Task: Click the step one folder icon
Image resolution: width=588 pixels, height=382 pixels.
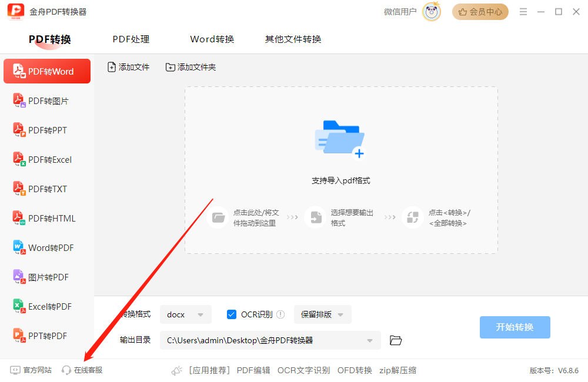Action: click(x=218, y=217)
